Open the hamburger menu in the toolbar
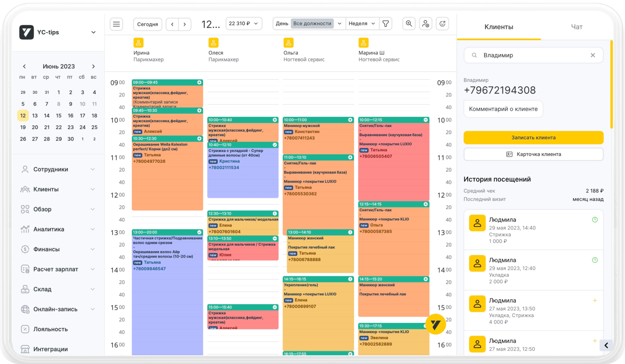Image resolution: width=625 pixels, height=364 pixels. 116,24
